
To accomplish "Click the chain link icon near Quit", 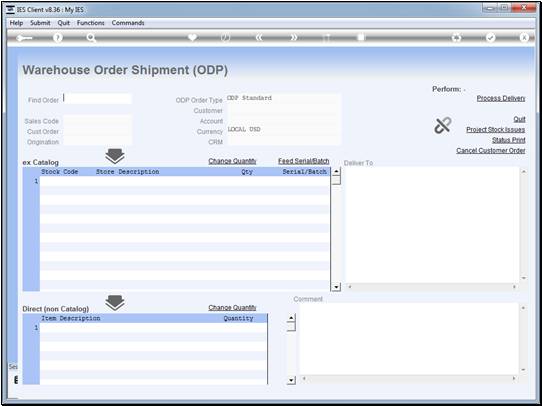I will (443, 125).
